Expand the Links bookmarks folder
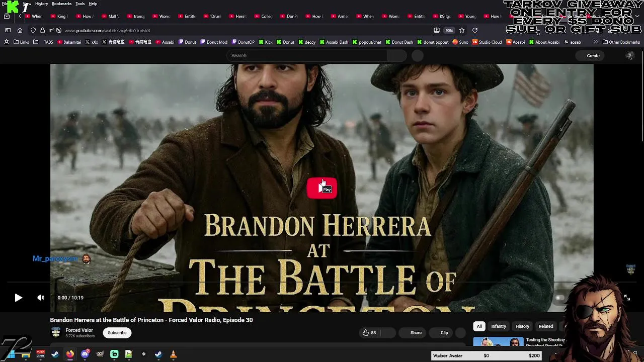Image resolution: width=644 pixels, height=362 pixels. point(21,42)
